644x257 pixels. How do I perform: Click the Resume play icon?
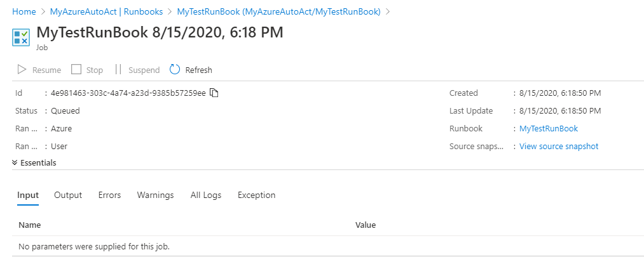tap(22, 70)
